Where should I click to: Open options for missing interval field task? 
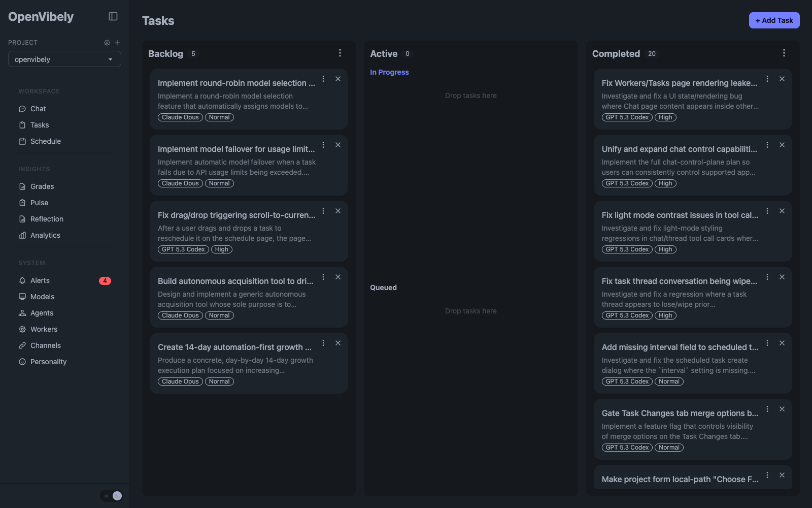coord(767,343)
